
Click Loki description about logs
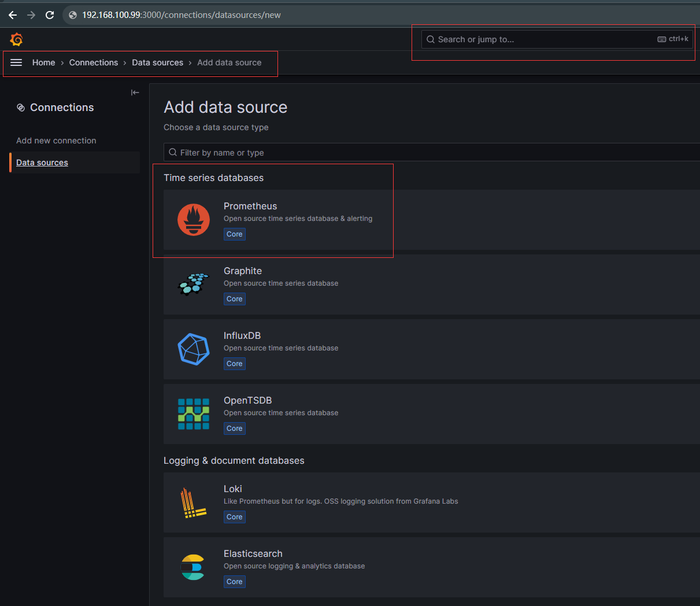(x=340, y=501)
